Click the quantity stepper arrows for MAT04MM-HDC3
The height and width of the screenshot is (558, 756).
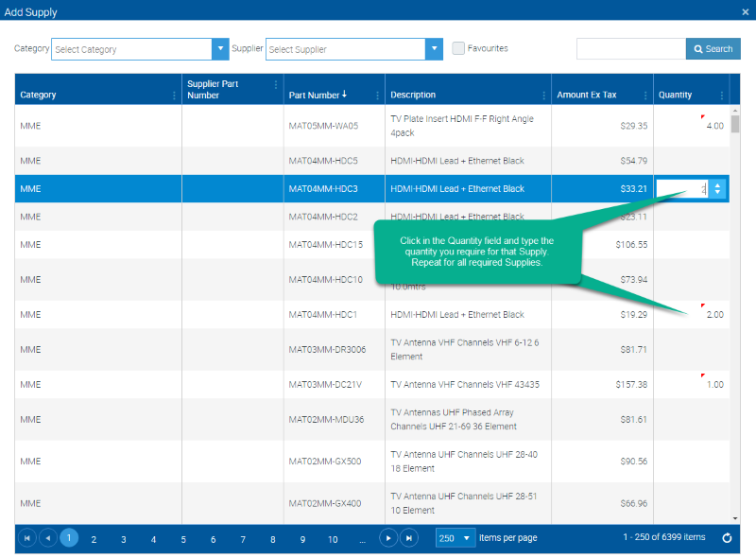click(x=717, y=189)
